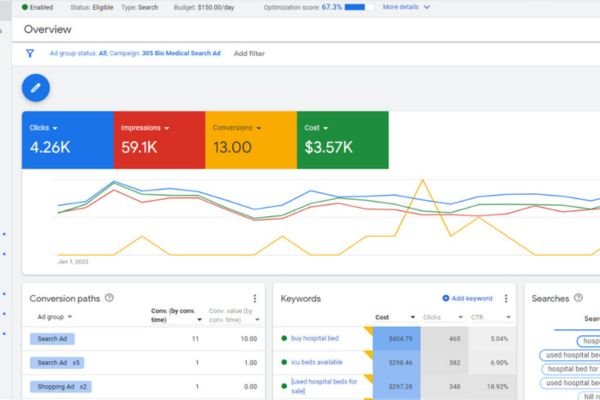This screenshot has height=400, width=600.
Task: Open Conv. (by conv. time) column dropdown
Action: pyautogui.click(x=199, y=320)
